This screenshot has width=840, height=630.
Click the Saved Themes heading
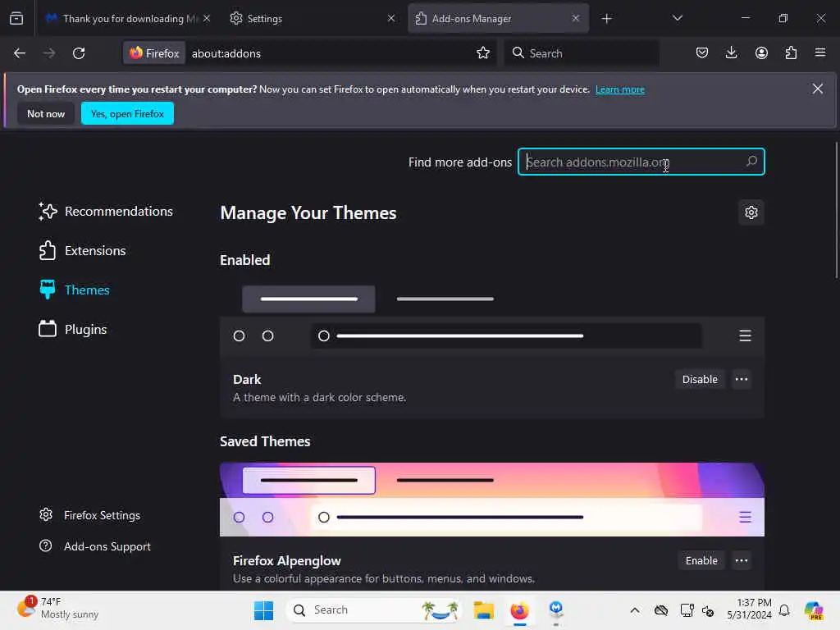[x=265, y=441]
